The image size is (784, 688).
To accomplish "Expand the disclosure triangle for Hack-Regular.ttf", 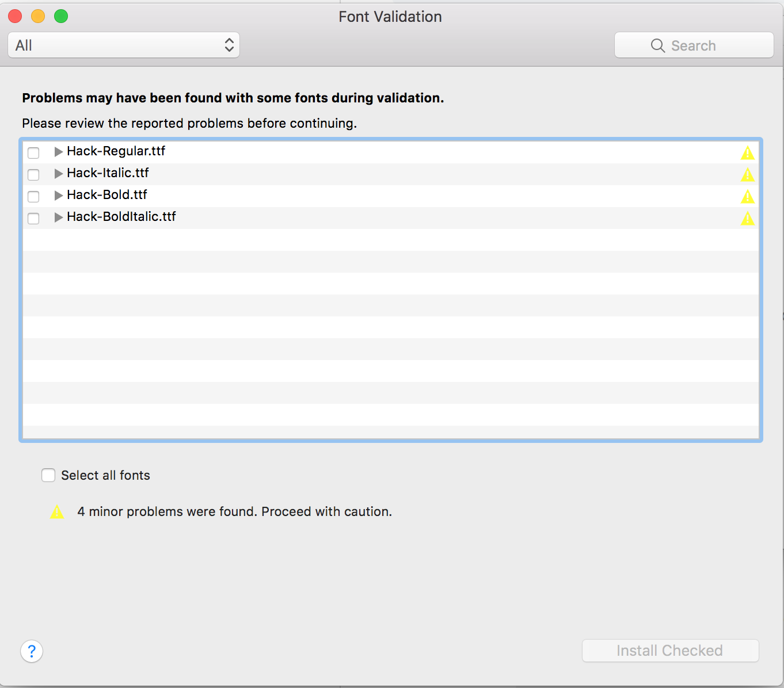I will pos(58,151).
